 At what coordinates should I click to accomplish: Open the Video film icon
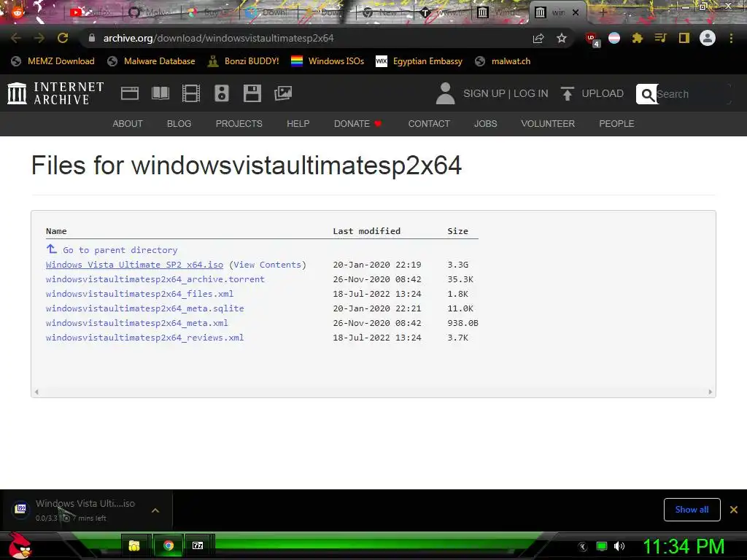[x=191, y=93]
